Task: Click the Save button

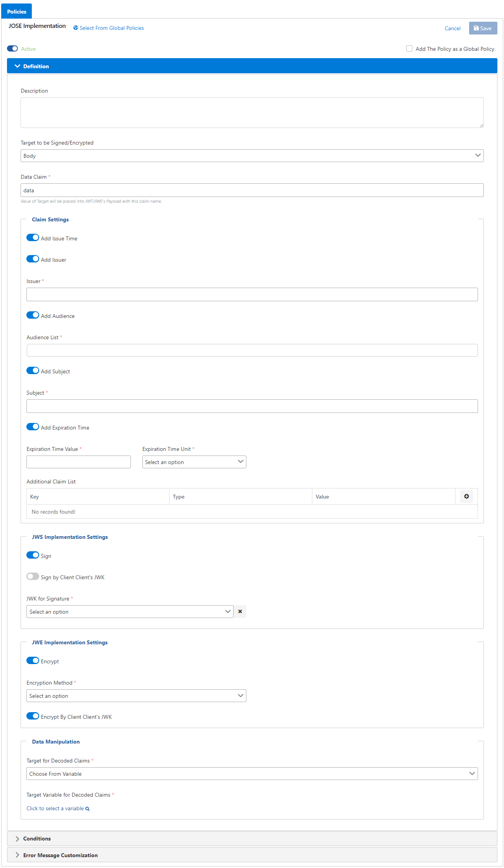Action: click(x=483, y=28)
